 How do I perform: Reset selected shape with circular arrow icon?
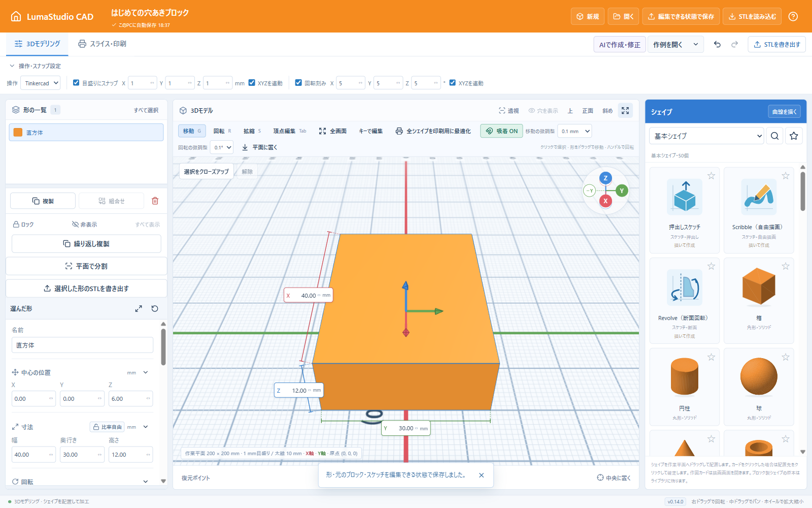pyautogui.click(x=155, y=308)
